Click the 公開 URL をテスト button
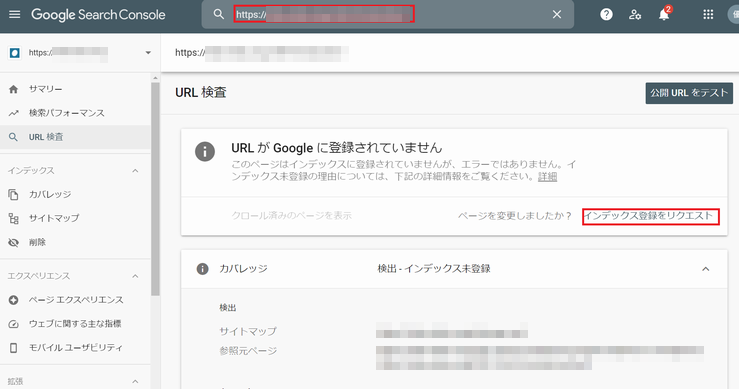The width and height of the screenshot is (739, 389). point(689,93)
